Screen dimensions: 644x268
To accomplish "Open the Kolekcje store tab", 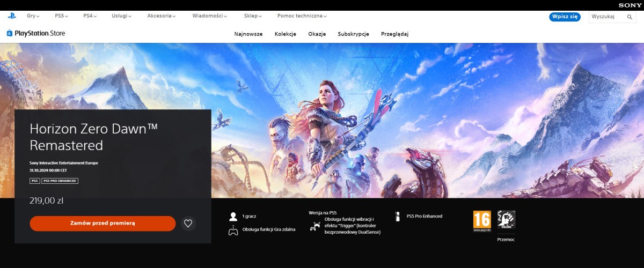I will tap(286, 34).
